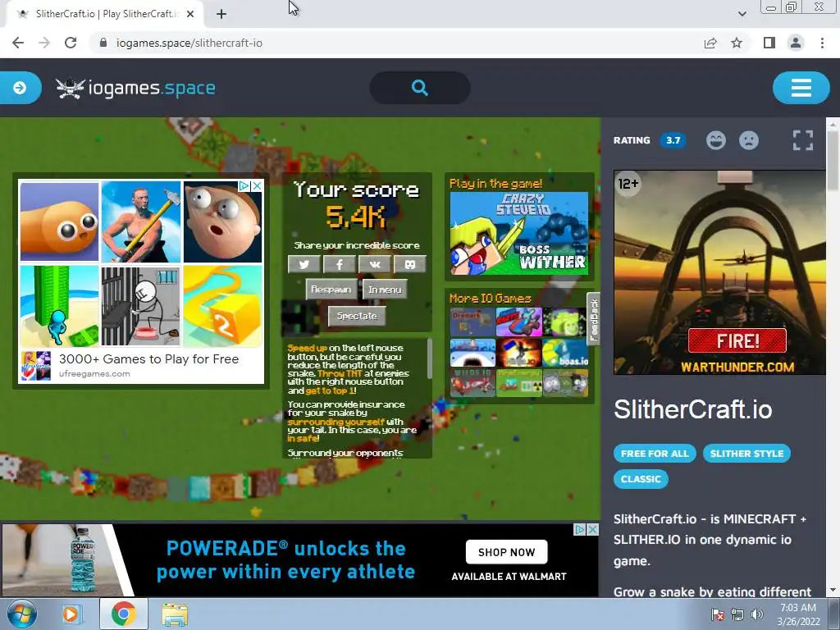
Task: Open the Crazy Steve IO game banner
Action: click(x=519, y=234)
